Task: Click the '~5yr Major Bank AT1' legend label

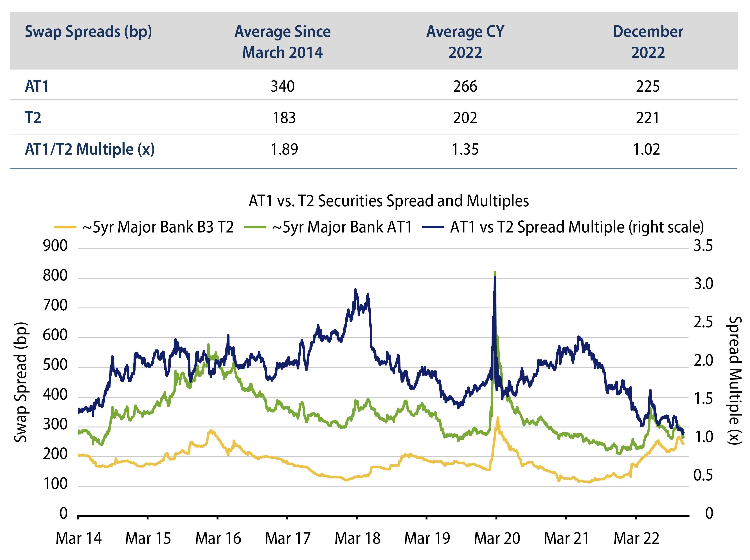Action: (x=342, y=227)
